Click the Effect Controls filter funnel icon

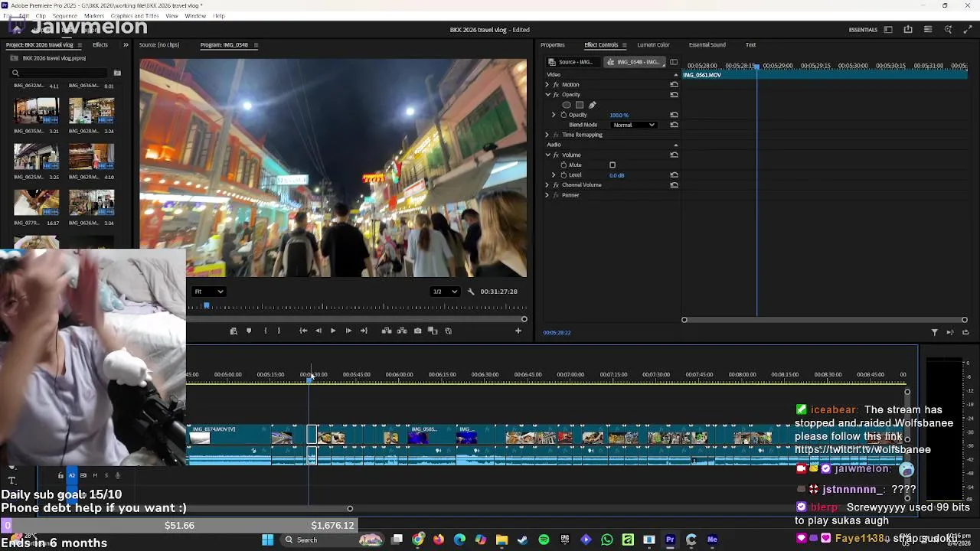coord(934,332)
